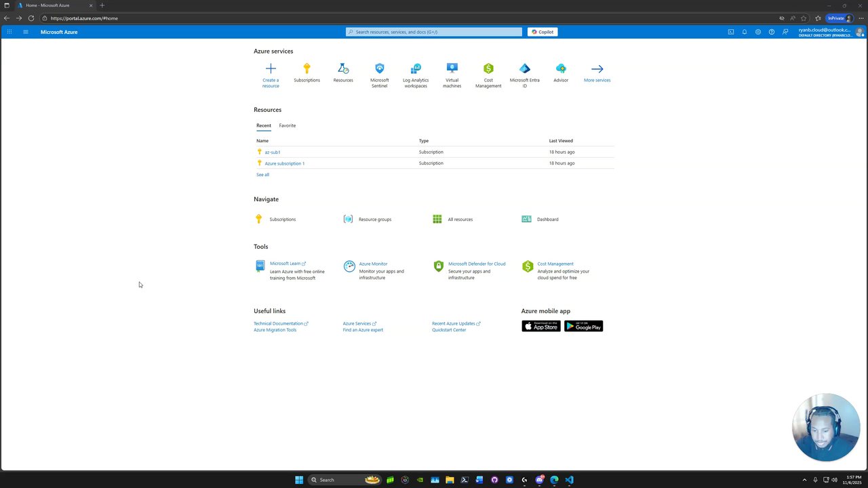Open portal Settings gear
This screenshot has height=488, width=868.
coord(758,32)
